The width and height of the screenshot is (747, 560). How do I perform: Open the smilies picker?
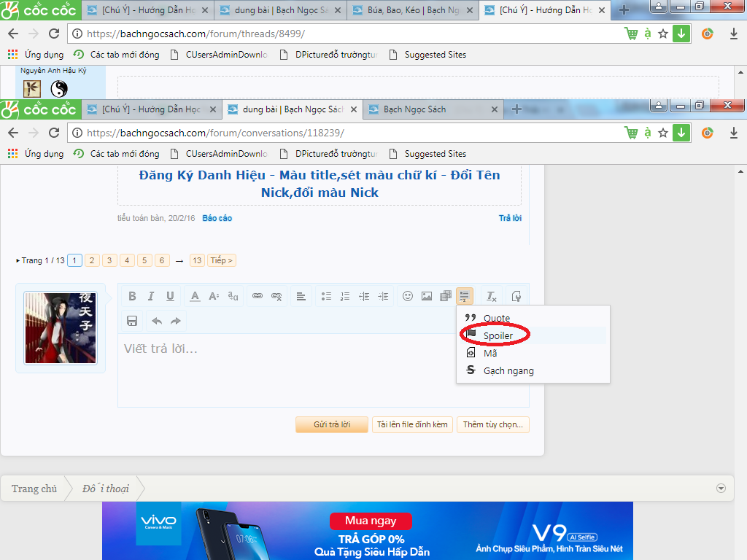pyautogui.click(x=408, y=296)
